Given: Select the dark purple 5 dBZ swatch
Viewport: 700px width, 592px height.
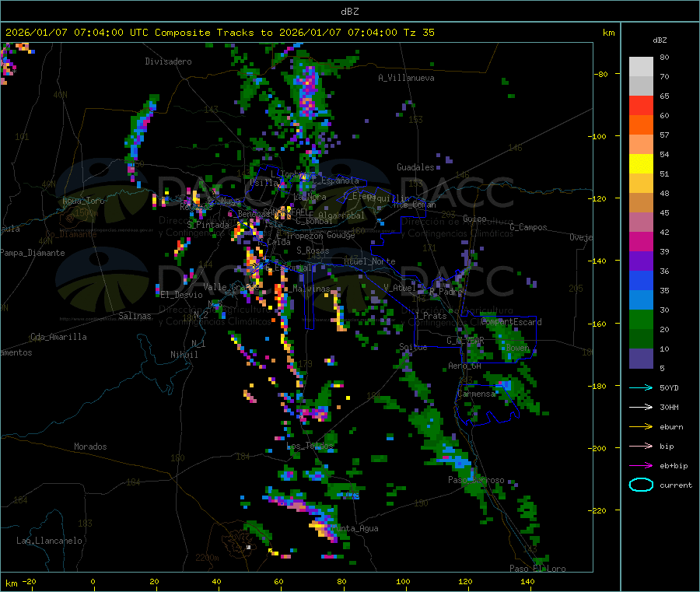Looking at the screenshot, I should point(641,359).
